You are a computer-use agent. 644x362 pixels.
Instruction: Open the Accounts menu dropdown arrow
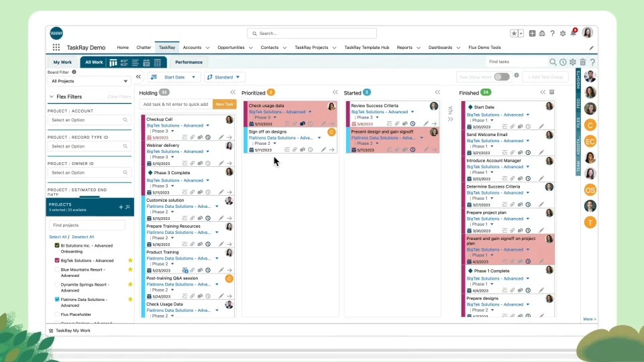[x=207, y=48]
